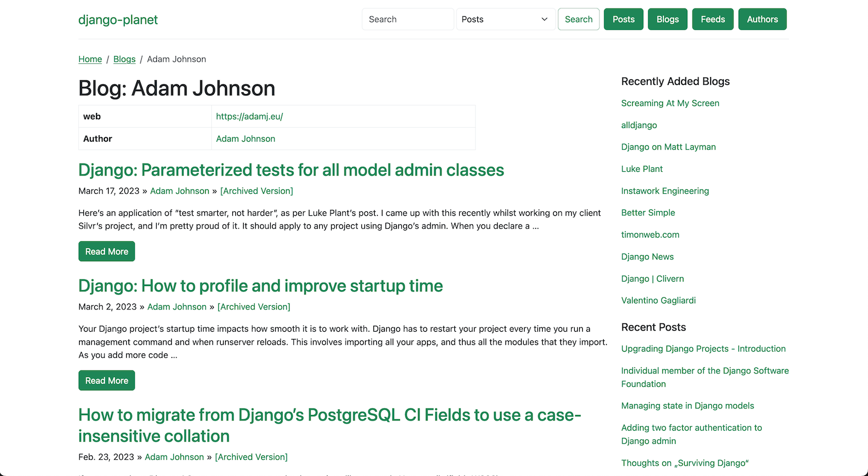Click Adam Johnson under March 2 post

point(177,306)
